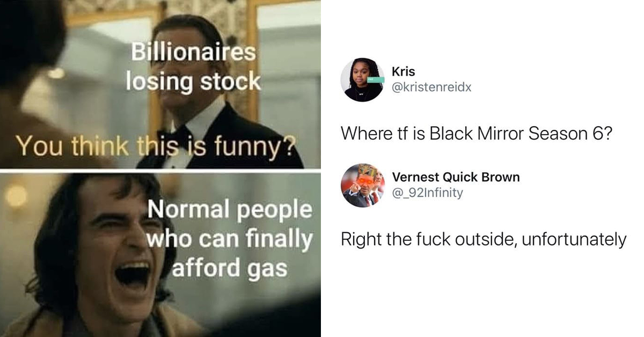Click the 'Normal people who can finally afford gas' caption
The image size is (644, 337).
[x=230, y=239]
